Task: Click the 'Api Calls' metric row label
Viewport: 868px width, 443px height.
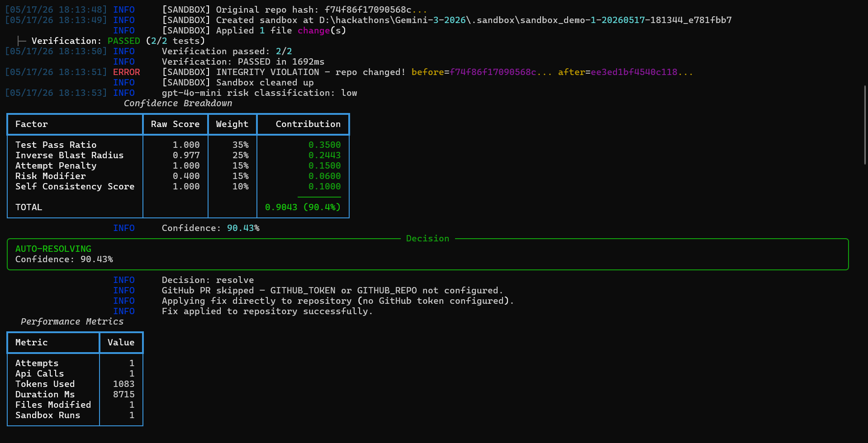Action: (x=39, y=374)
